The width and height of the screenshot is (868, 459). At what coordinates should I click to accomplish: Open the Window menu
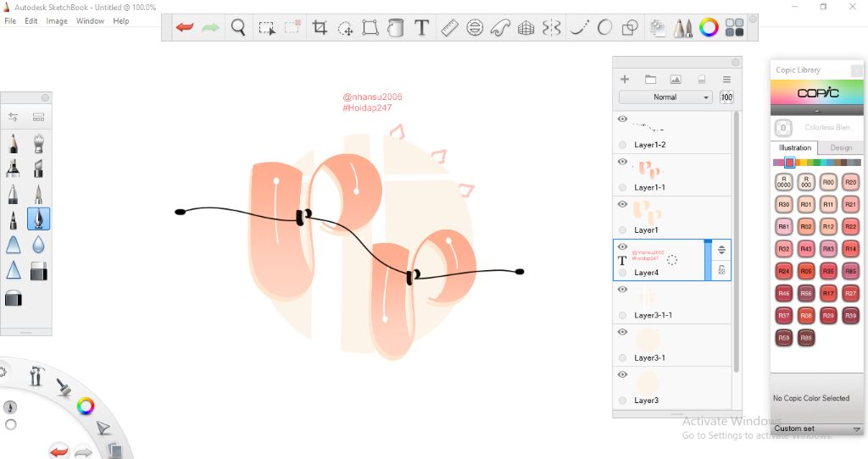(90, 21)
